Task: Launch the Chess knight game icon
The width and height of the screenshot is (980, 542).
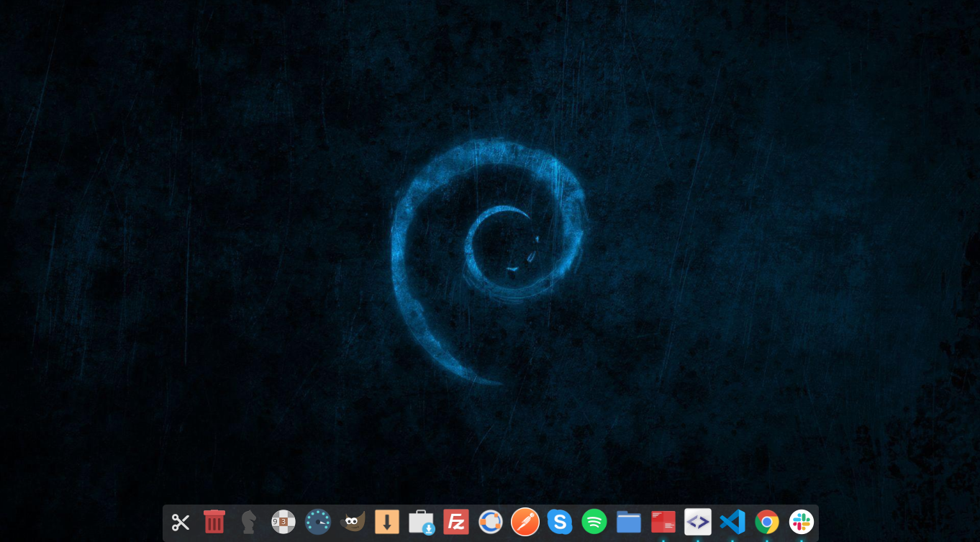Action: coord(249,522)
